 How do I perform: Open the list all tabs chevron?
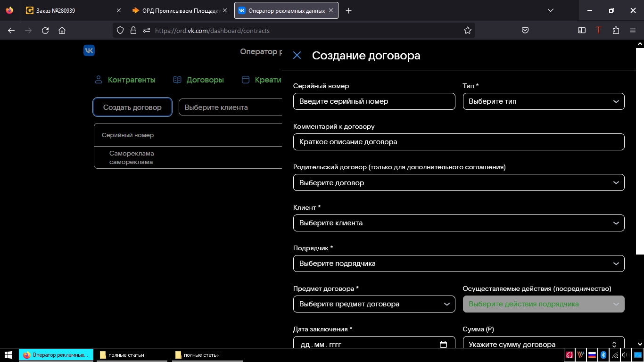550,10
